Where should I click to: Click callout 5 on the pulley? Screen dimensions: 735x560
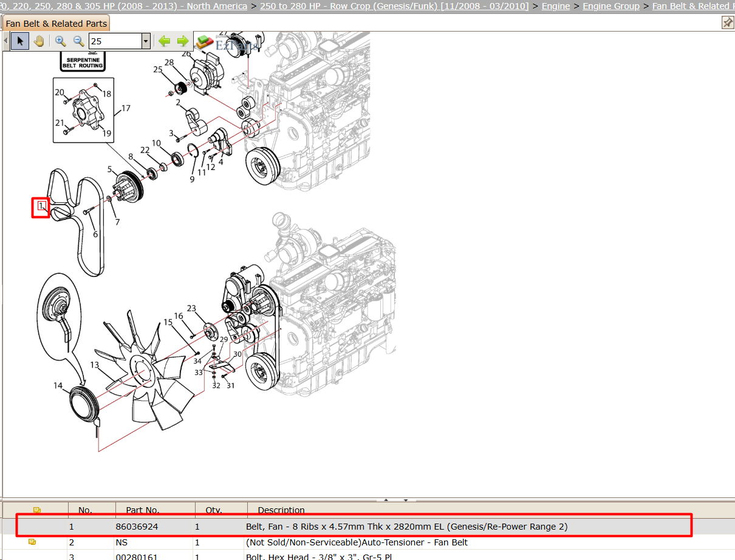(110, 169)
